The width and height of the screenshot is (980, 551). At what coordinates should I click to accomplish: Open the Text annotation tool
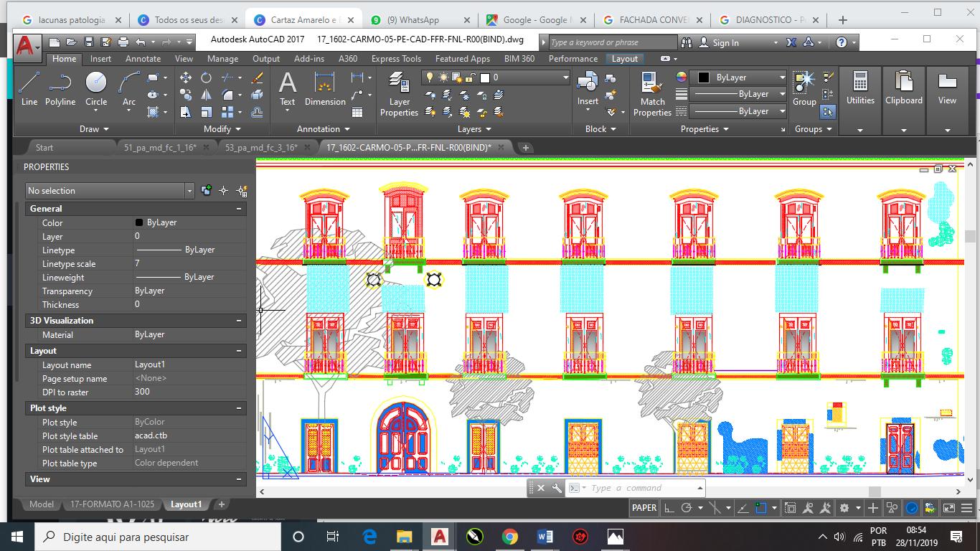287,89
